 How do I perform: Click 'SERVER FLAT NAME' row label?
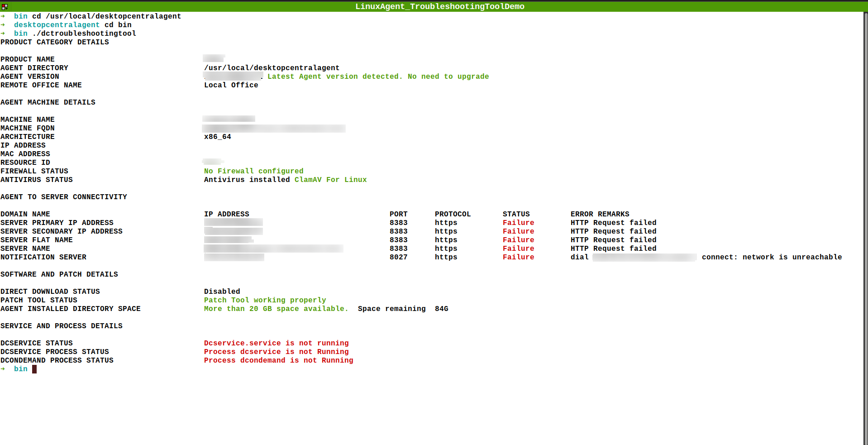click(x=37, y=240)
